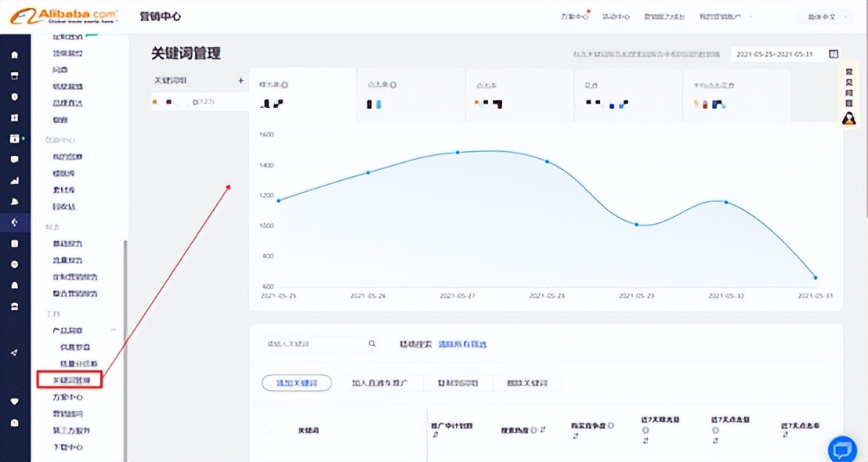The width and height of the screenshot is (868, 462).
Task: Click the customer service avatar under 常见问题
Action: [848, 118]
